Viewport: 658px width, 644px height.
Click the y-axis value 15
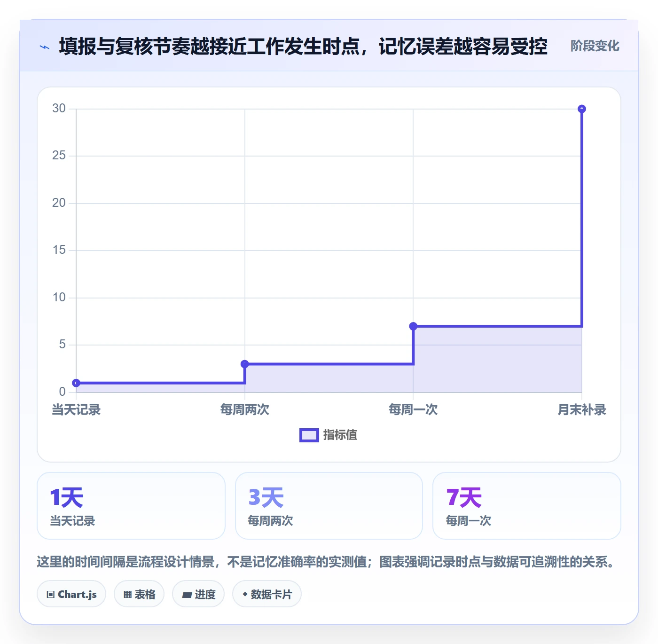click(x=59, y=250)
